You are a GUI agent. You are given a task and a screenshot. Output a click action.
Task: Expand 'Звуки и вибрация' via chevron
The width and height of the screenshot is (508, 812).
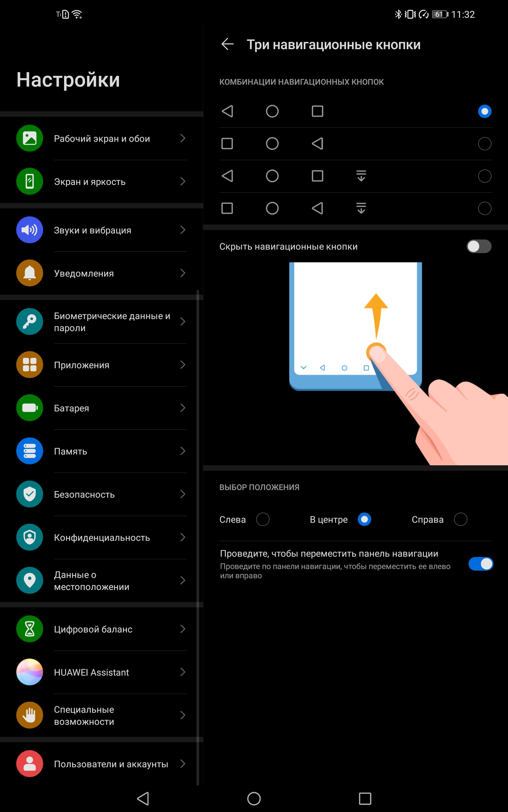pyautogui.click(x=183, y=230)
